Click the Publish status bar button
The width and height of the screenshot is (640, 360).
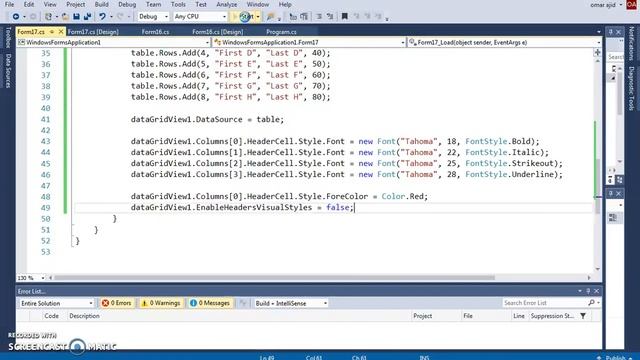point(615,358)
